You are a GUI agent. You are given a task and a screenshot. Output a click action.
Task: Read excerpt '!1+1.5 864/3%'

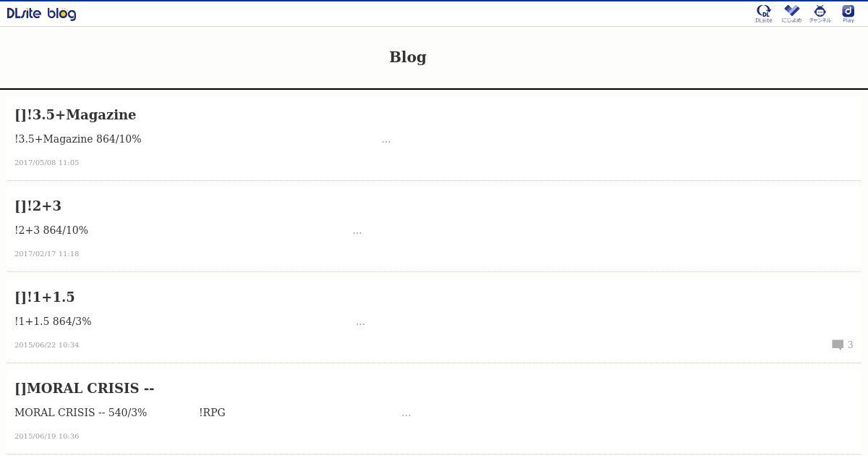click(53, 321)
